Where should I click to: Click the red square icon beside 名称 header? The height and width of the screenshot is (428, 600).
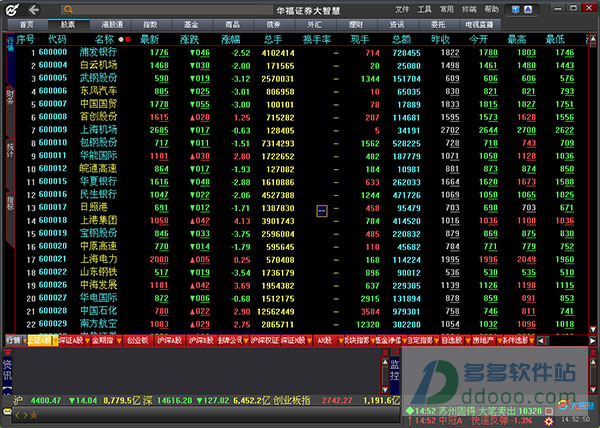tap(128, 39)
